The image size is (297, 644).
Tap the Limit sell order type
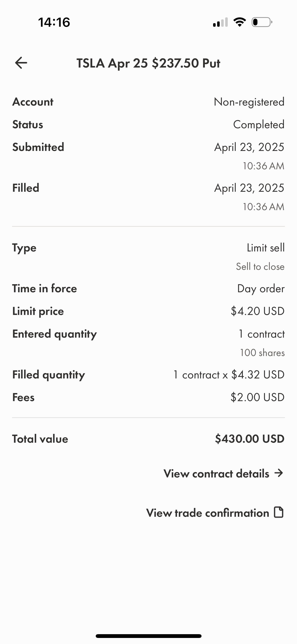point(266,248)
